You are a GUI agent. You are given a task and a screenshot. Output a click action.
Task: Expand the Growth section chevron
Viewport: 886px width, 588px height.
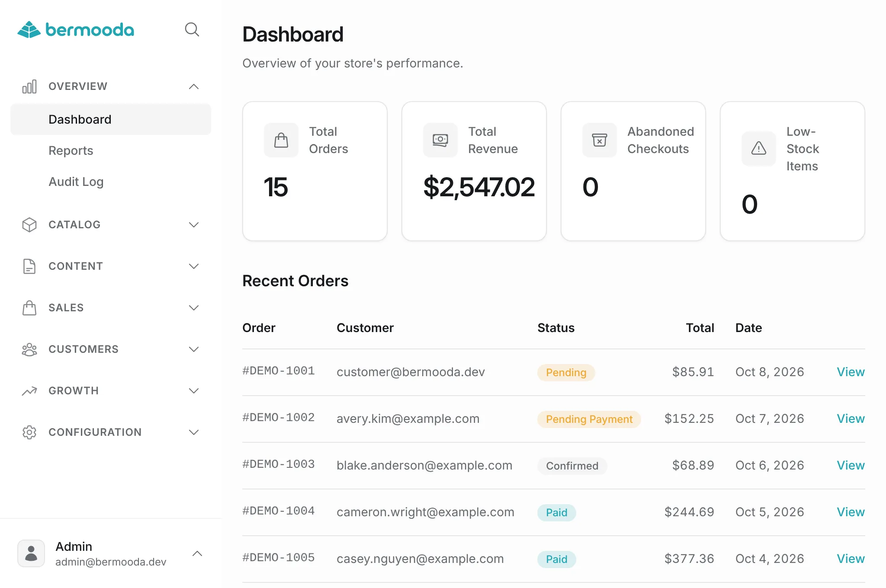tap(194, 391)
